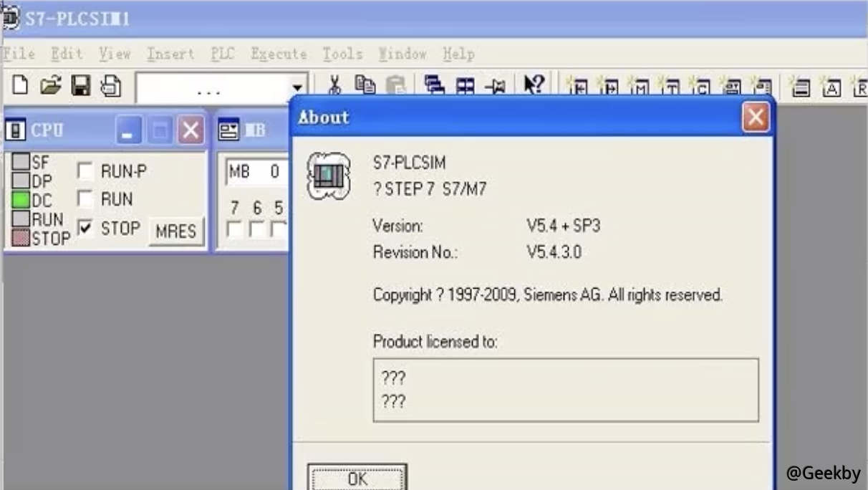Toggle the STOP mode checkbox
This screenshot has width=868, height=490.
coord(85,229)
